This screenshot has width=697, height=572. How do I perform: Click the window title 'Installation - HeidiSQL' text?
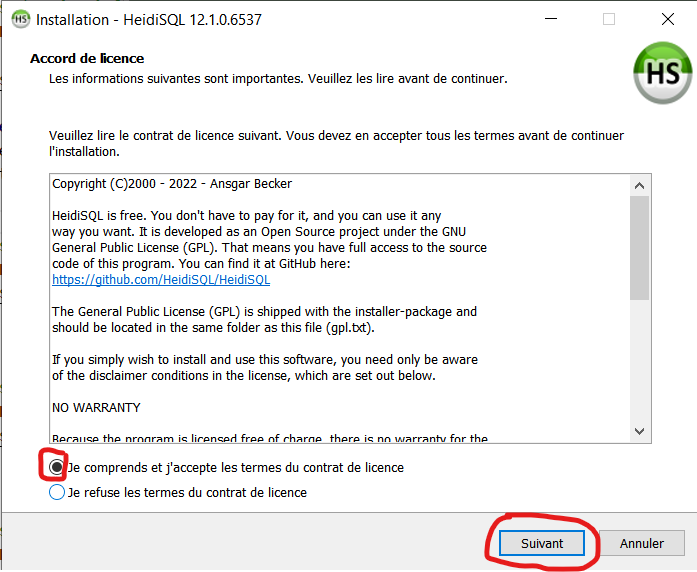click(x=149, y=19)
